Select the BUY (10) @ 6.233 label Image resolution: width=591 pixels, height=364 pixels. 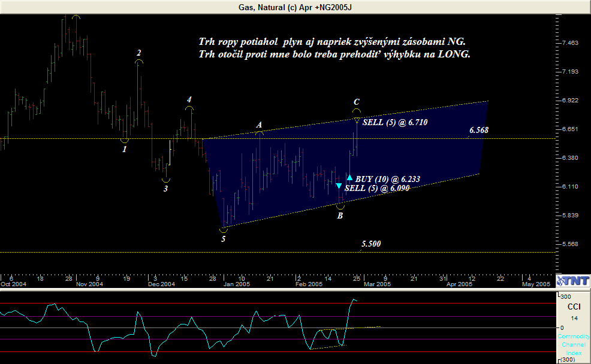click(x=387, y=179)
